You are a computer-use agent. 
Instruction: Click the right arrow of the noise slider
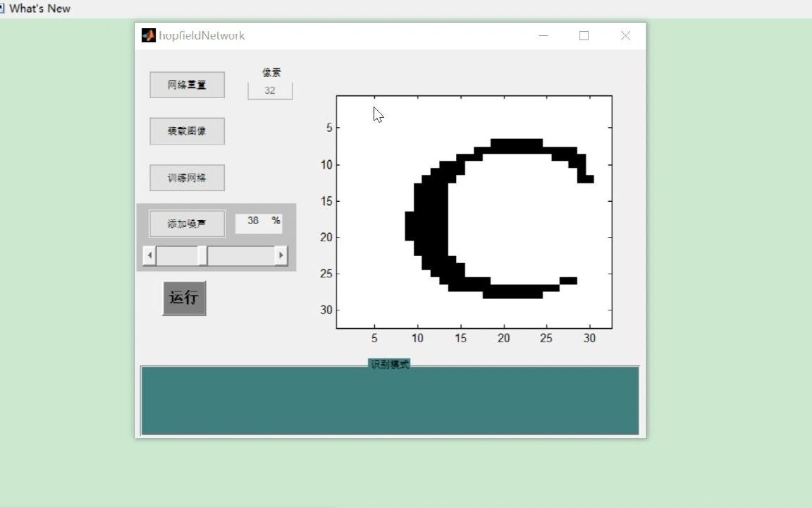coord(281,255)
